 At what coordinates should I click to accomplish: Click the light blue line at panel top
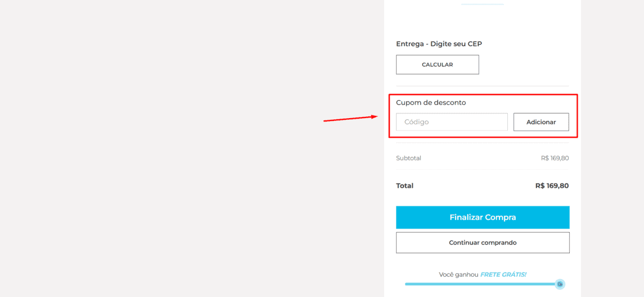(x=482, y=4)
